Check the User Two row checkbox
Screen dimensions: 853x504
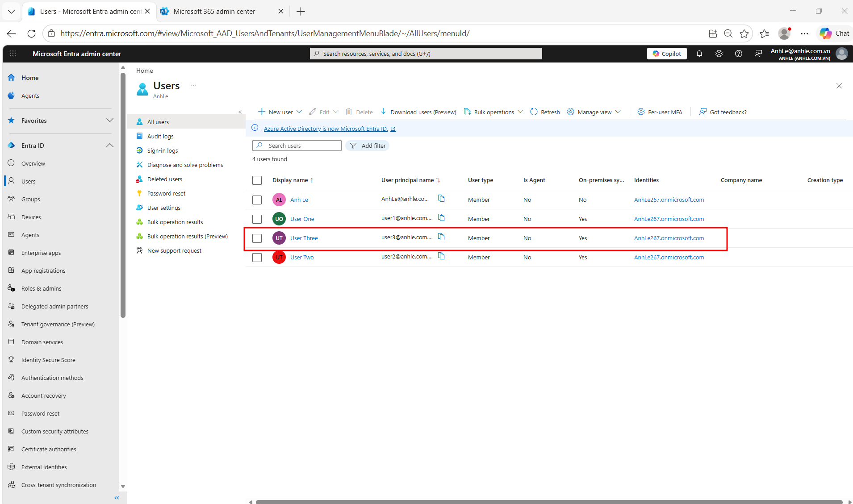click(257, 258)
